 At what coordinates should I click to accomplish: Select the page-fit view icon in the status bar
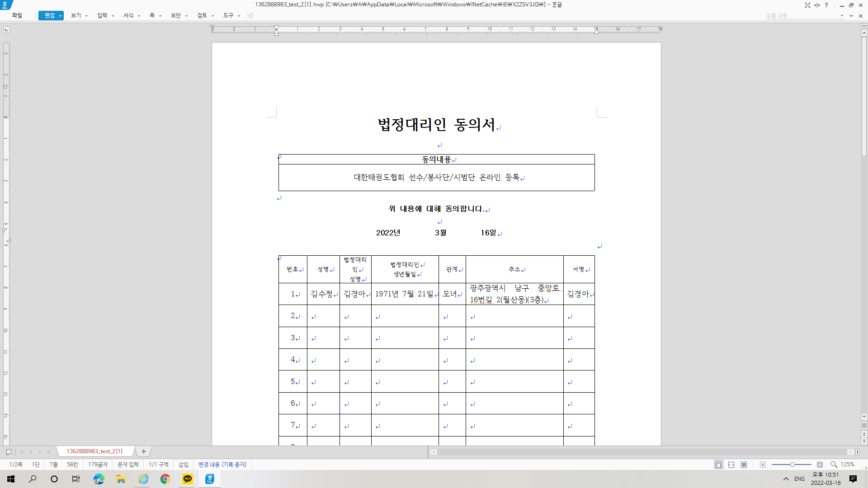(718, 465)
